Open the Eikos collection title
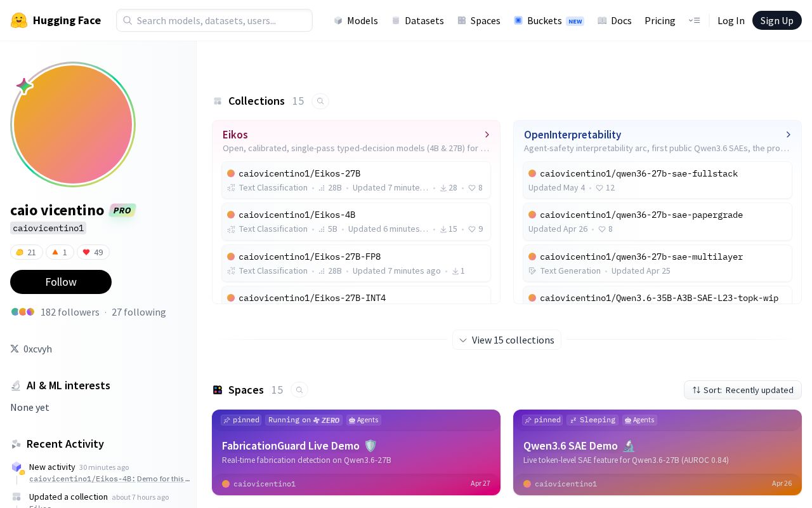The image size is (812, 508). coord(235,135)
